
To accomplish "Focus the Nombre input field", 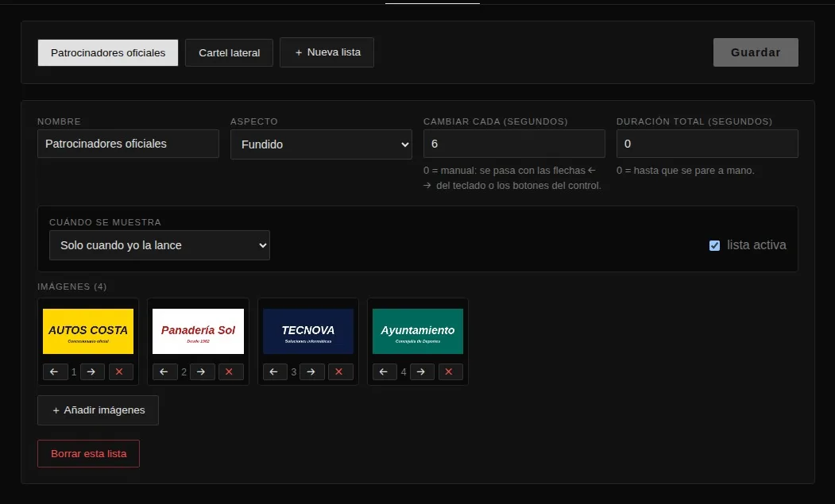I will coord(128,144).
